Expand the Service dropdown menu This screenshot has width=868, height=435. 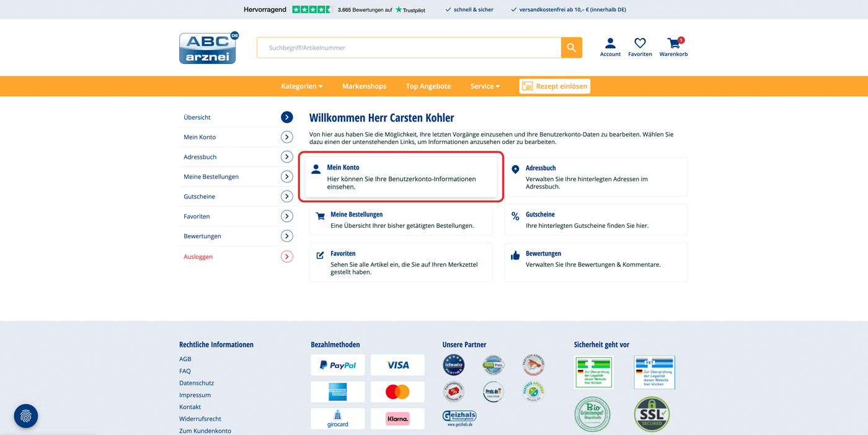pos(485,86)
